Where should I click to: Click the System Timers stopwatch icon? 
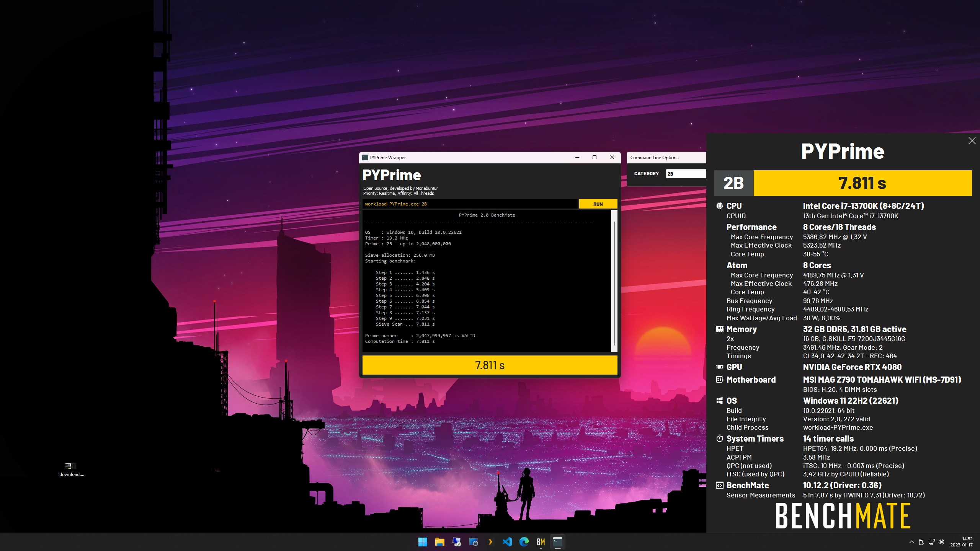[719, 439]
